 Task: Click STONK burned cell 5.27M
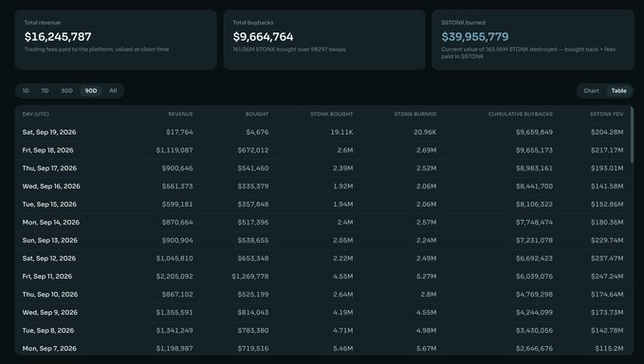point(426,277)
